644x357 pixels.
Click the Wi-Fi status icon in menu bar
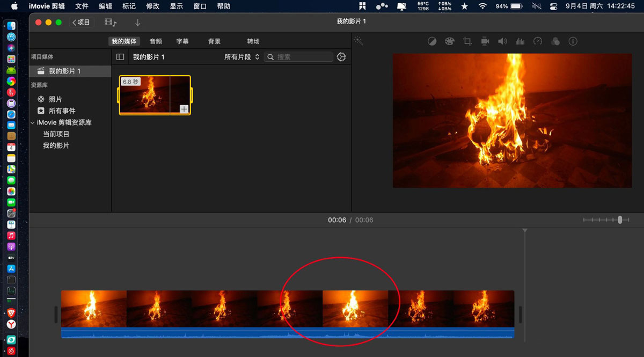pyautogui.click(x=482, y=6)
